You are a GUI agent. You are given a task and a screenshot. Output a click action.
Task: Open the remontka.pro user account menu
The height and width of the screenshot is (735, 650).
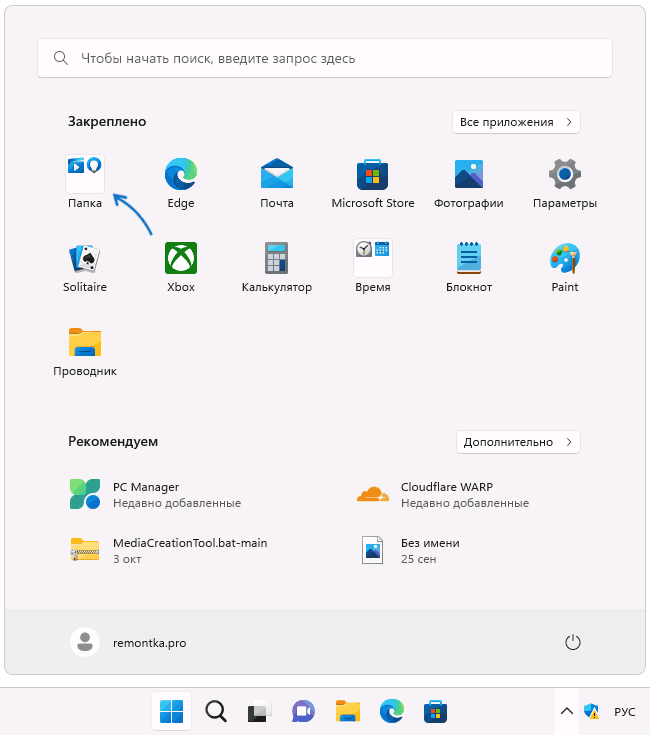128,642
